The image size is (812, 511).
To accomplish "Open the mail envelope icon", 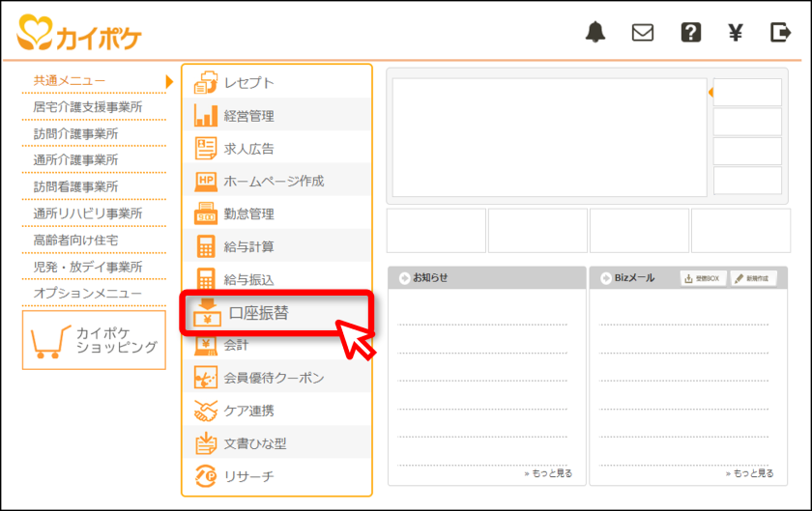I will [643, 33].
